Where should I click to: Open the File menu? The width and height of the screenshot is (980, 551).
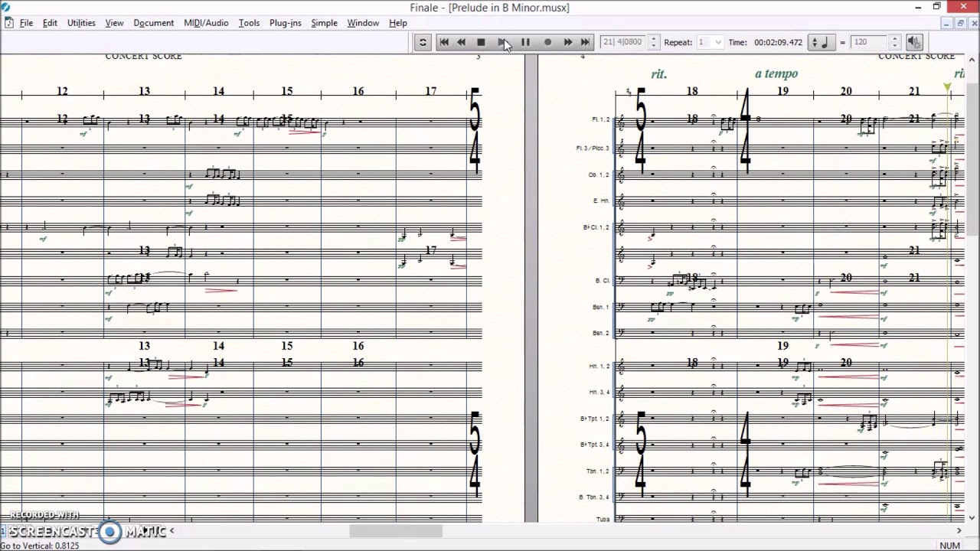pos(26,23)
